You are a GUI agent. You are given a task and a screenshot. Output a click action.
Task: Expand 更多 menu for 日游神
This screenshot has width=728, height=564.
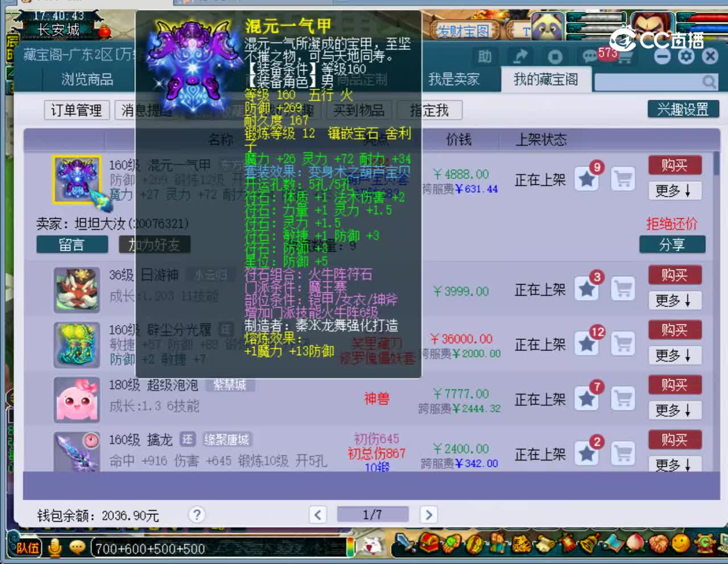click(675, 300)
